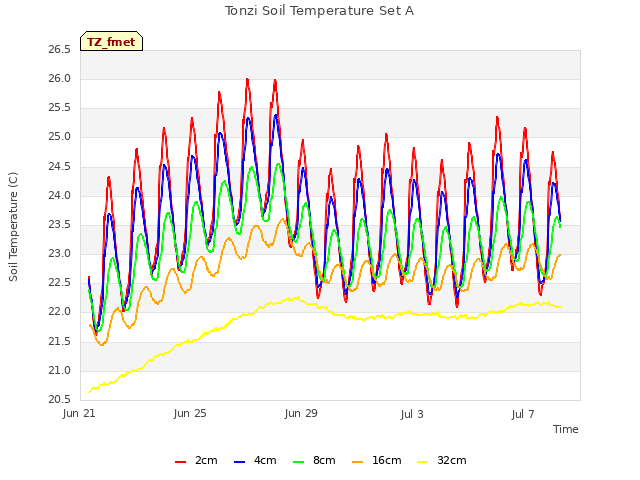
Task: Click the Jun 29 x-axis tick label
Action: point(301,413)
